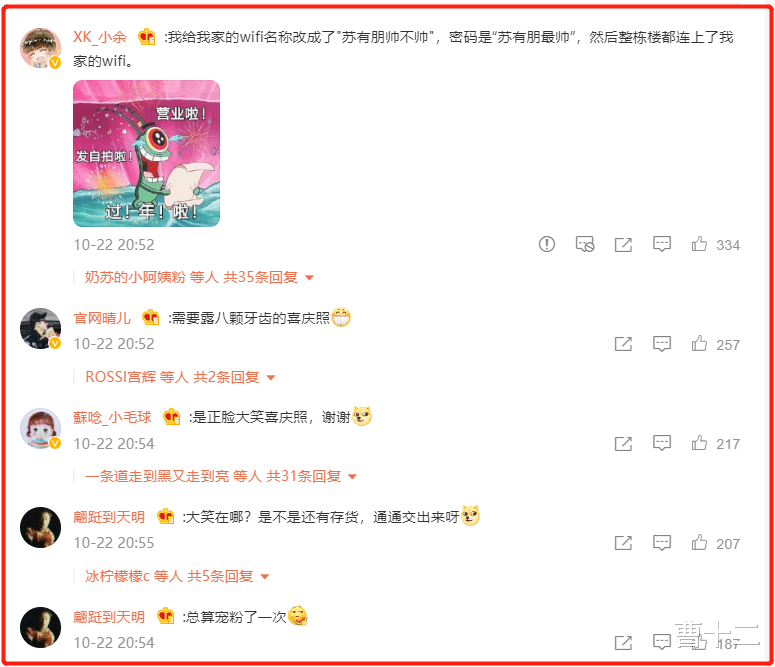Click the forward icon on the 大笑在哪 comment
This screenshot has height=667, width=775.
623,543
